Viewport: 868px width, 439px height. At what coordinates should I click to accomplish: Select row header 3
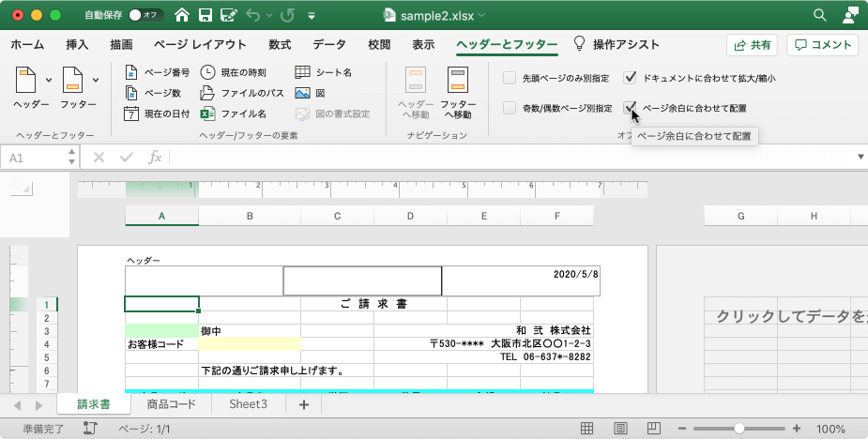click(x=47, y=331)
